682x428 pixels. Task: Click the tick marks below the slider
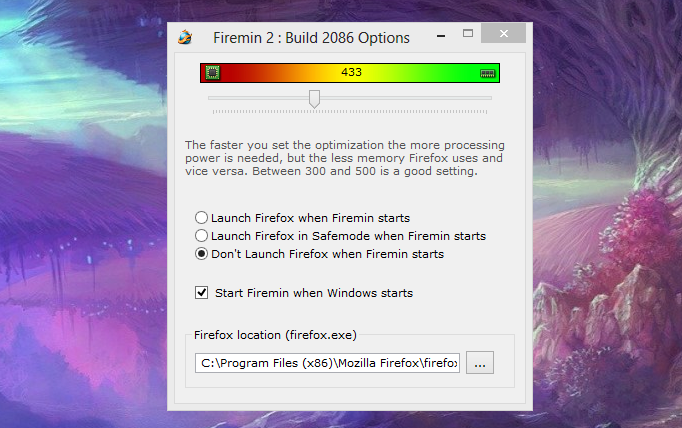pyautogui.click(x=350, y=112)
